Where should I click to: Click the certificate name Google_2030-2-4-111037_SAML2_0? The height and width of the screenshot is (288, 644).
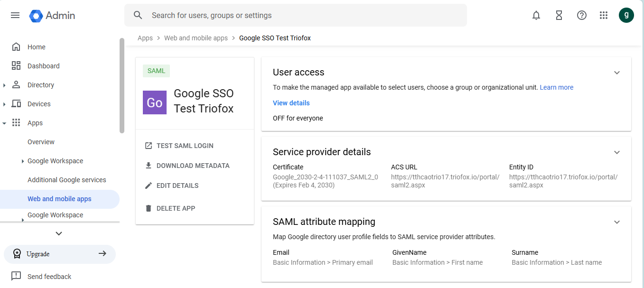pos(326,177)
